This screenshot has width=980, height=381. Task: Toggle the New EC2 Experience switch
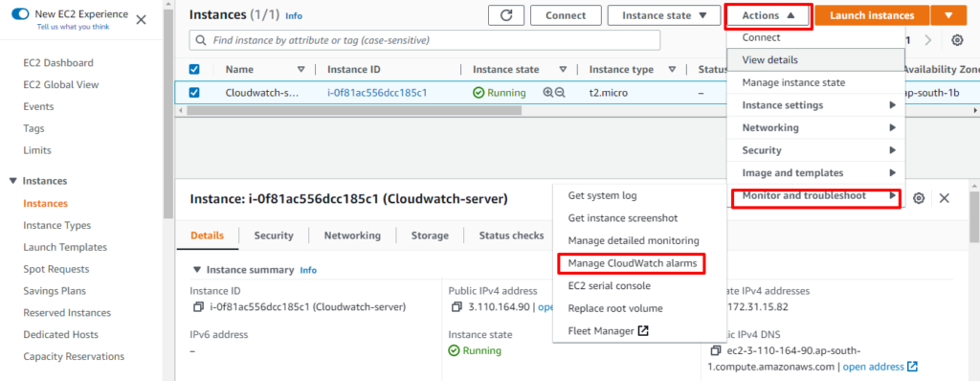pyautogui.click(x=21, y=13)
